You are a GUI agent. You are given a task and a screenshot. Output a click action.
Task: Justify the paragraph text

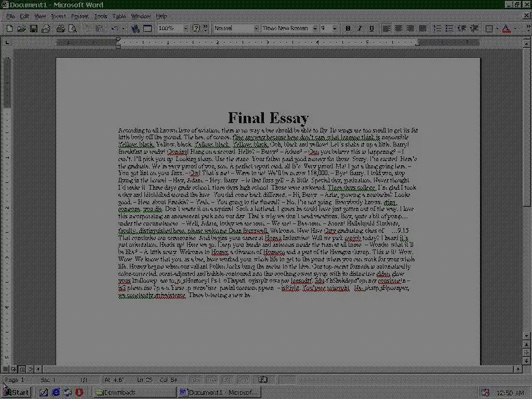pyautogui.click(x=422, y=29)
